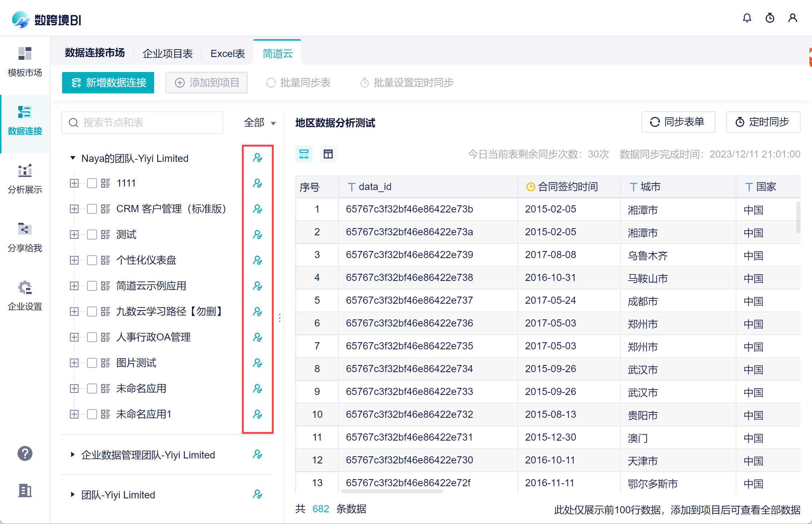
Task: Switch to the table structure view icon
Action: point(328,154)
